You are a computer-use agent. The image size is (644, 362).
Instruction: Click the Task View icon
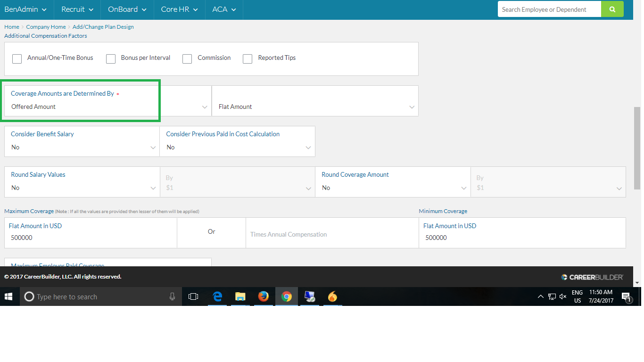point(193,296)
